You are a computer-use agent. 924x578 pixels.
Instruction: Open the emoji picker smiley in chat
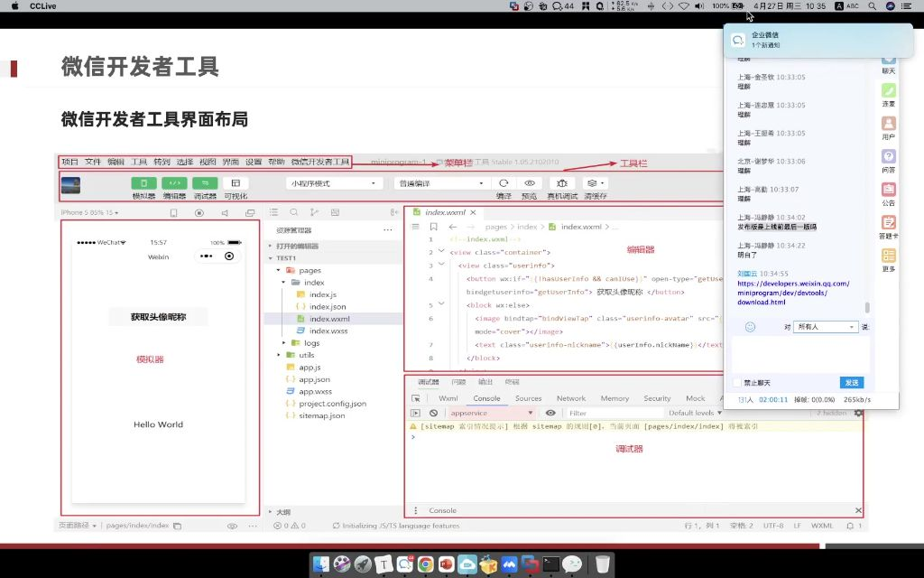pyautogui.click(x=750, y=327)
